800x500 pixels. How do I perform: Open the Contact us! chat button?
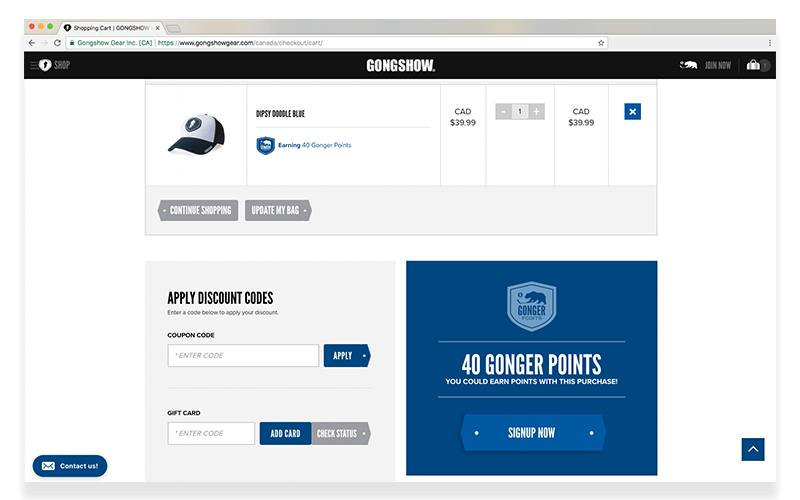(70, 466)
